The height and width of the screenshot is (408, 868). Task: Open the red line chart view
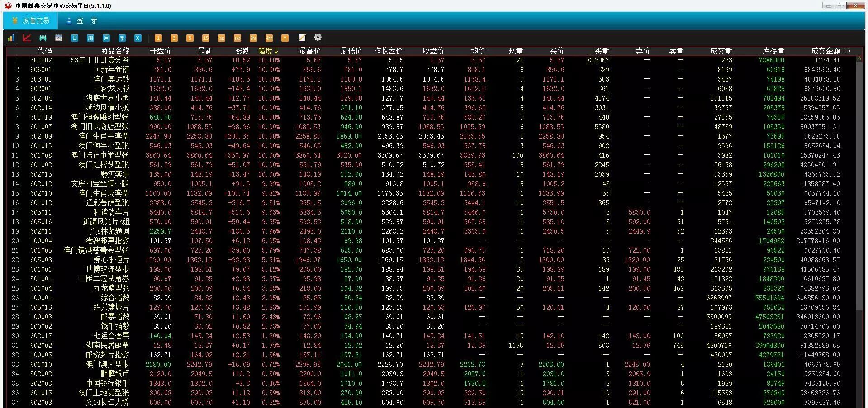pos(27,38)
